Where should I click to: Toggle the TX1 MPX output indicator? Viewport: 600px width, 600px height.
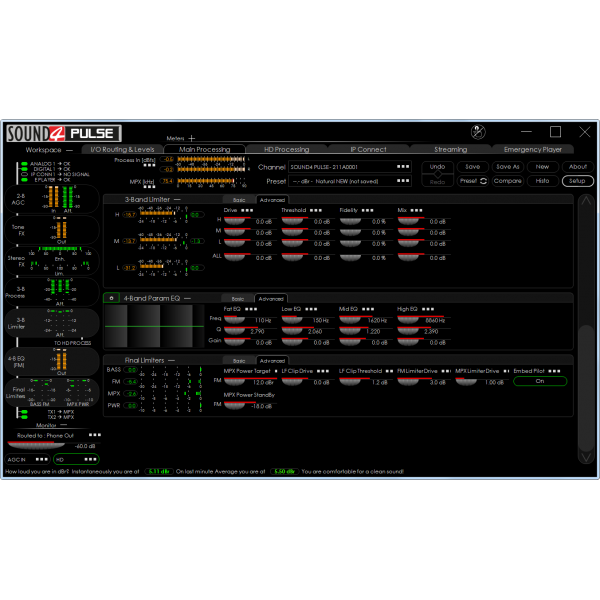[x=24, y=412]
